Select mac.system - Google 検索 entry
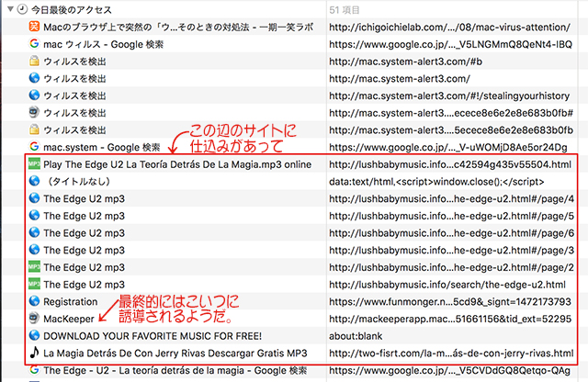Screen dimensions: 588x382 click(102, 147)
